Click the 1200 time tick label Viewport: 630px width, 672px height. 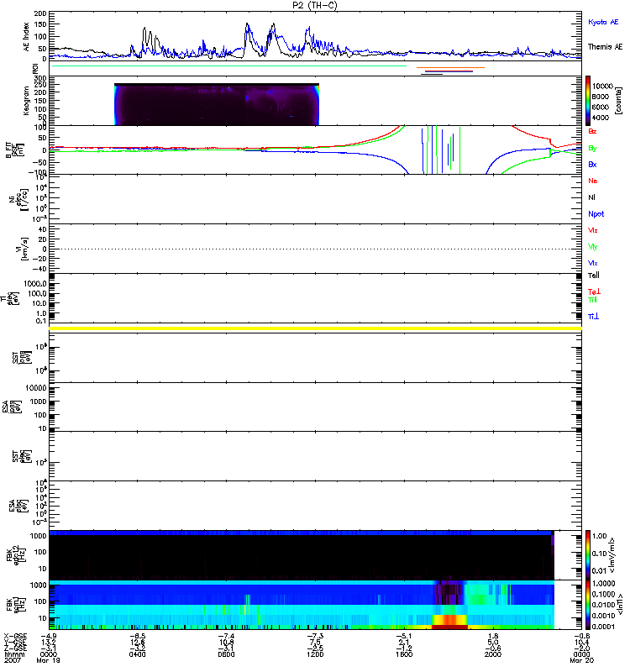coord(315,654)
